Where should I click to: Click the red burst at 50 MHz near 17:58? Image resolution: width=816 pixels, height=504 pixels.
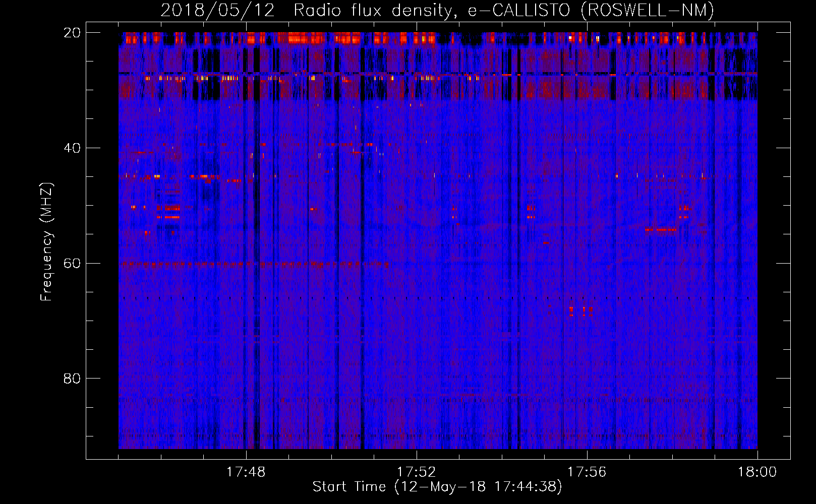click(x=684, y=208)
